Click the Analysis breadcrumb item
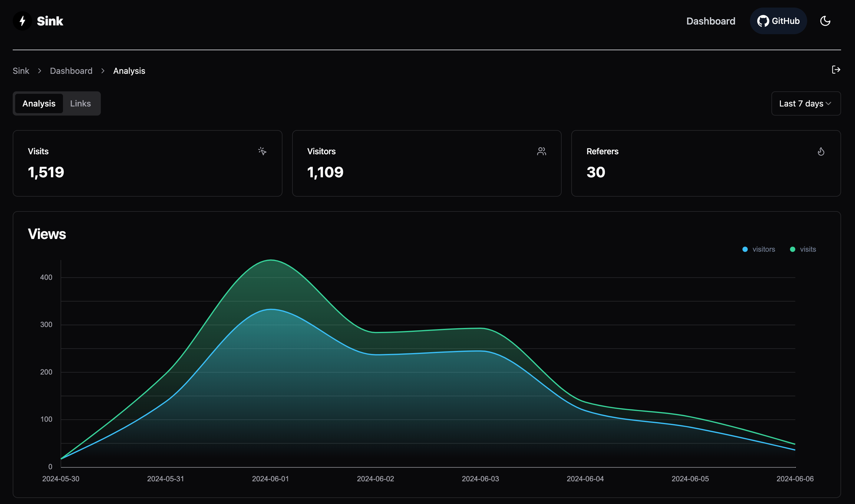Image resolution: width=855 pixels, height=504 pixels. coord(129,71)
